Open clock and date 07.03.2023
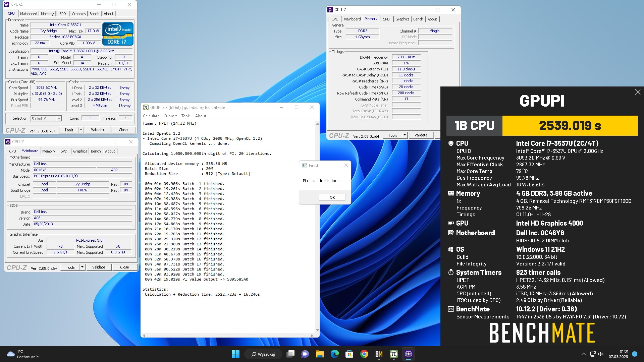This screenshot has width=644, height=362. (x=619, y=354)
